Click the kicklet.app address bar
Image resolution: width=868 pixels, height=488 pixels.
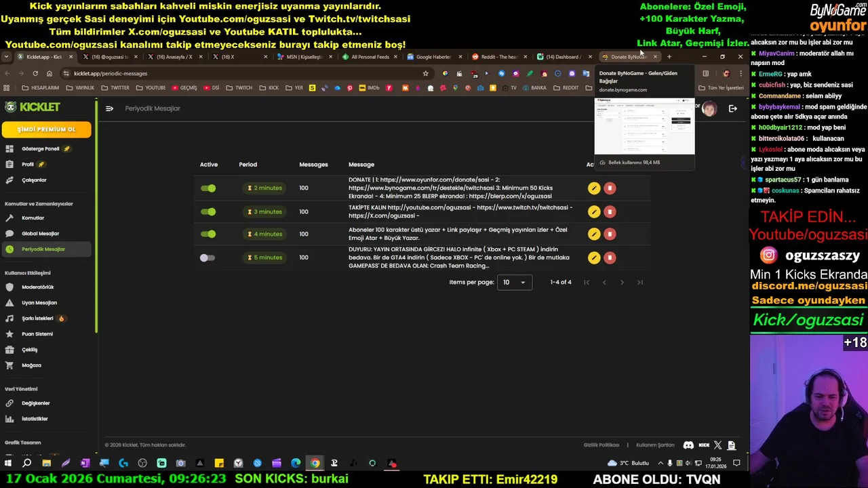244,73
